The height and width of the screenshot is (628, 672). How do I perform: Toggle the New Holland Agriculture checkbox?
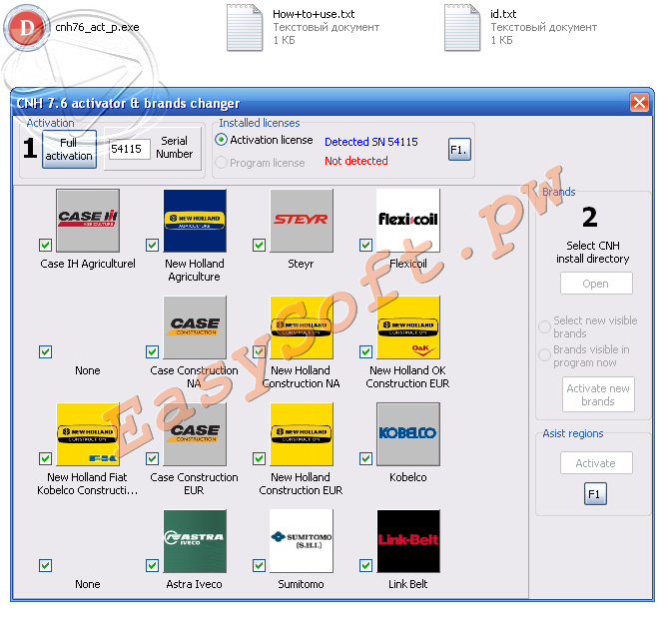click(x=152, y=246)
